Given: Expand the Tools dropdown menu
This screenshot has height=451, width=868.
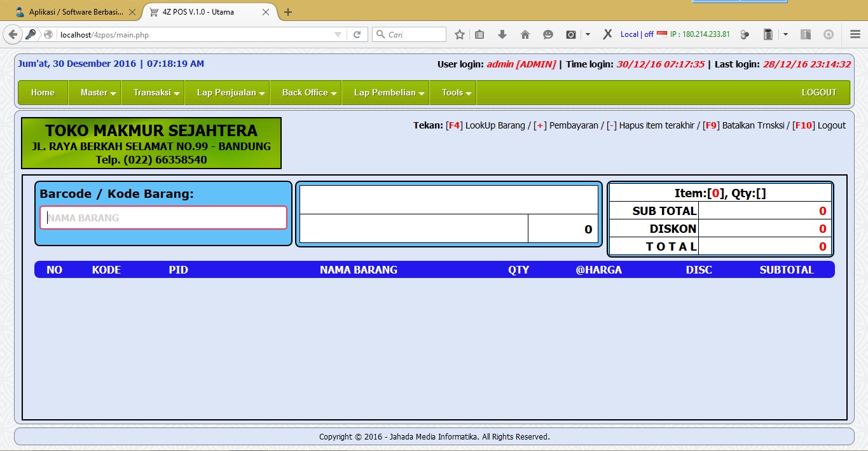Looking at the screenshot, I should click(x=453, y=93).
